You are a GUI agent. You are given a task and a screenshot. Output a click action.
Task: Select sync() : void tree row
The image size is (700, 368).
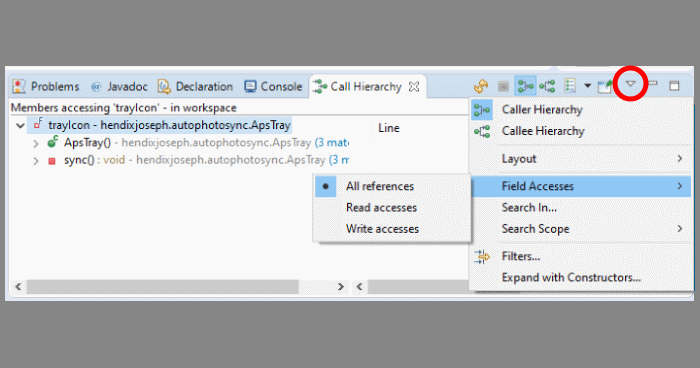(x=198, y=160)
